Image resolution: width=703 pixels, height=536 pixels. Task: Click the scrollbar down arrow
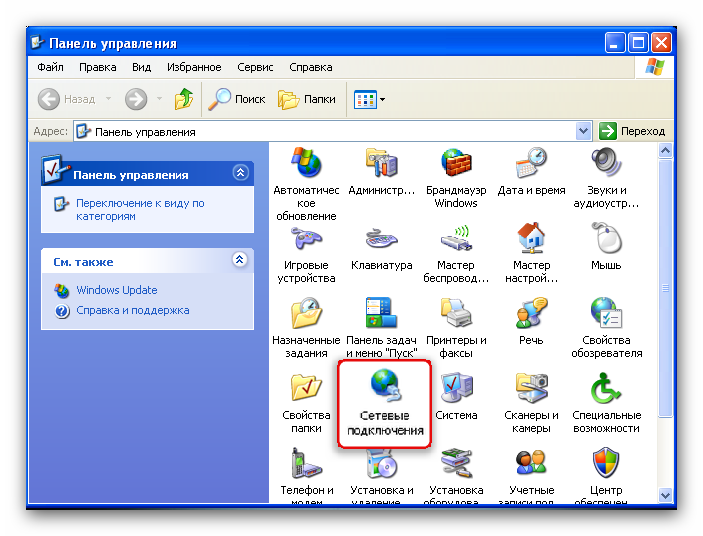665,495
